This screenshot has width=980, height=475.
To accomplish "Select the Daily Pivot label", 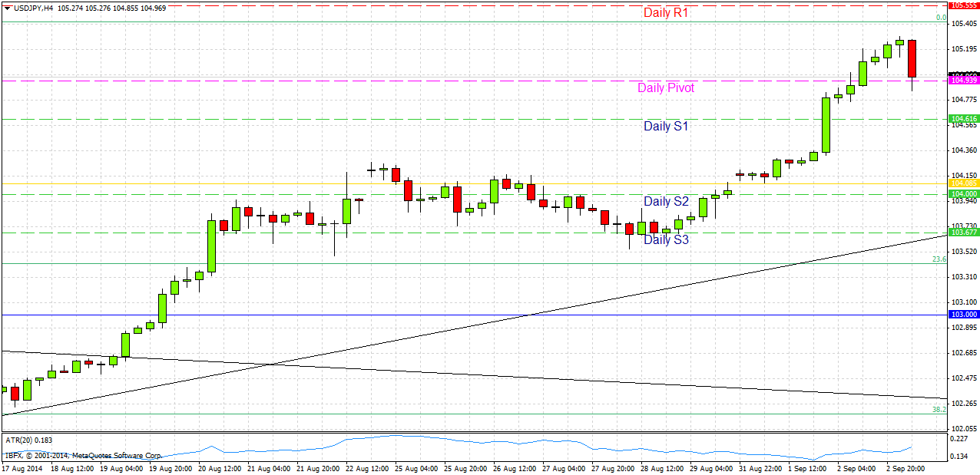I will point(665,88).
